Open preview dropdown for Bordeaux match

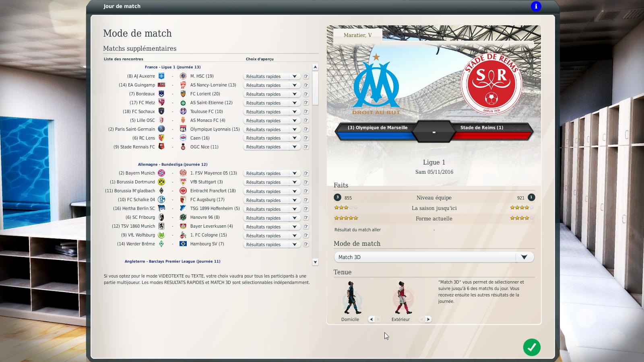tap(272, 94)
